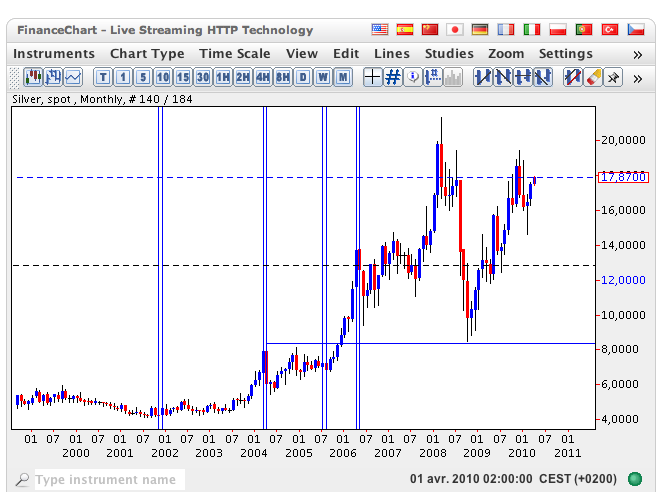Select the tick (T) timeframe button

[x=103, y=75]
